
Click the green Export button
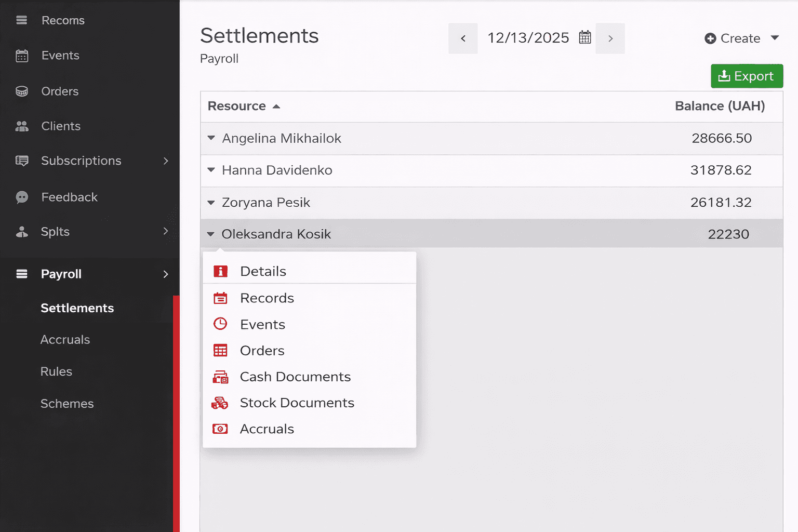746,76
